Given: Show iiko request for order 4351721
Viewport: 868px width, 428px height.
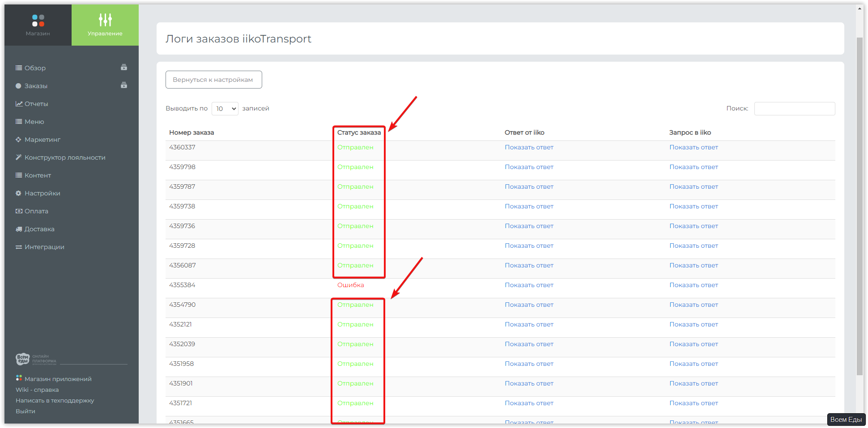Looking at the screenshot, I should click(694, 403).
